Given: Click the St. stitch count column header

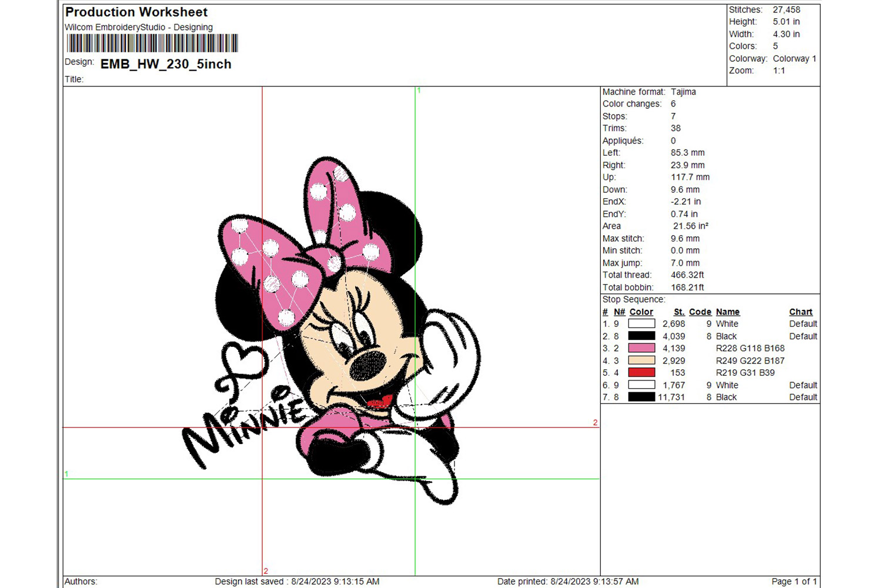Looking at the screenshot, I should click(679, 312).
